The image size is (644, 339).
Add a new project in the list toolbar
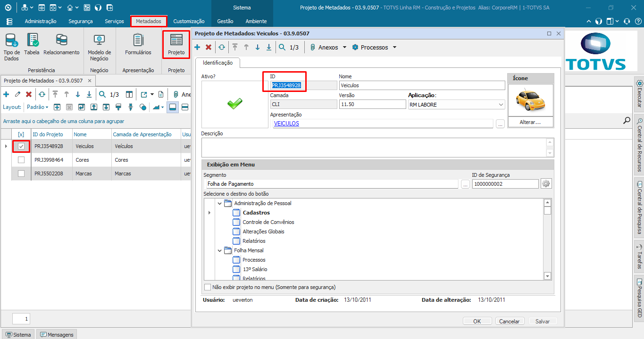6,94
